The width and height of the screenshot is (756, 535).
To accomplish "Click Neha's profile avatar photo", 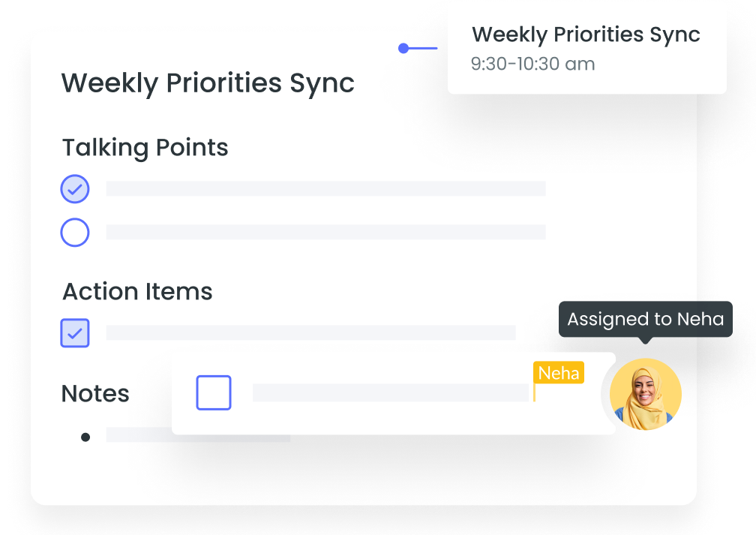I will [645, 394].
